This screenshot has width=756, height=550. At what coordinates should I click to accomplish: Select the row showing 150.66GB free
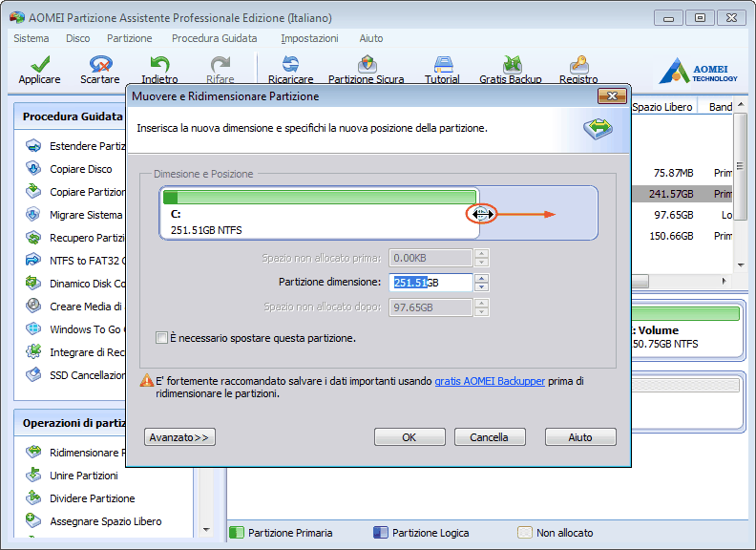(x=682, y=236)
